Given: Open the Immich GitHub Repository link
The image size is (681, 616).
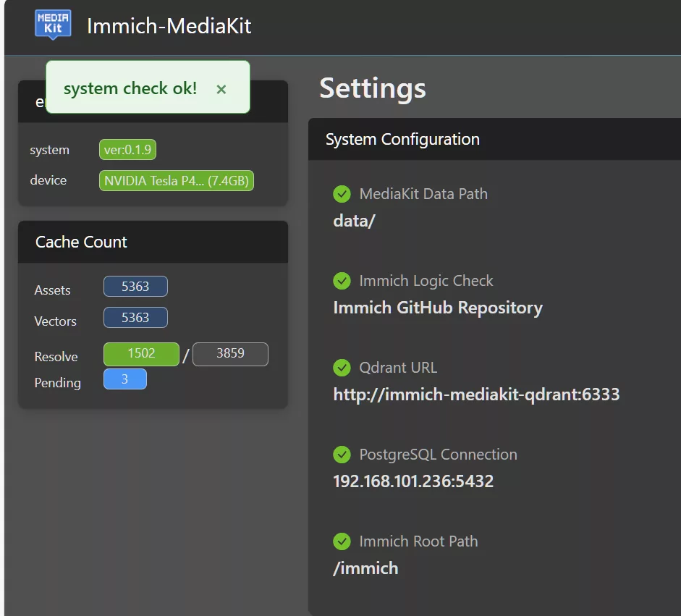Looking at the screenshot, I should [437, 308].
